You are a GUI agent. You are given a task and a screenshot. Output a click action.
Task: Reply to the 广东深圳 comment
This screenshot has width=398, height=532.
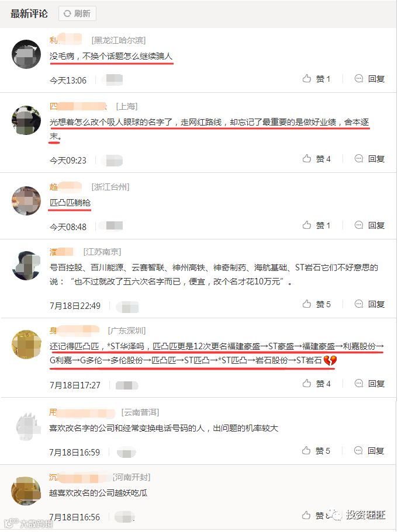coord(369,384)
